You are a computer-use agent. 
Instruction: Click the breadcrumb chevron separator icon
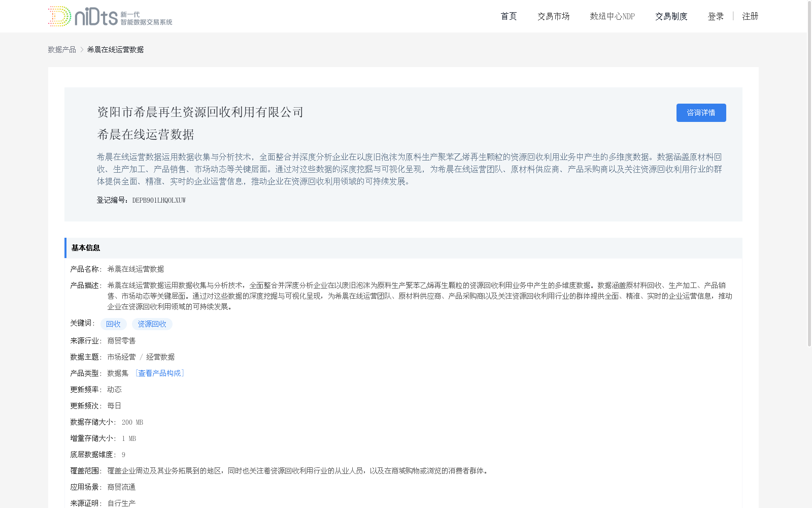pyautogui.click(x=82, y=49)
